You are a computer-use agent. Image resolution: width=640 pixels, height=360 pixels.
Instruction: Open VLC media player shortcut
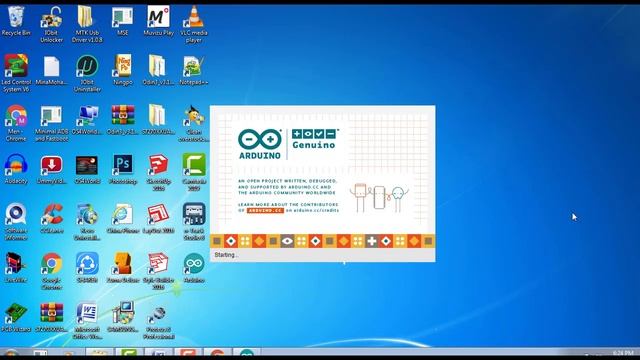tap(194, 24)
